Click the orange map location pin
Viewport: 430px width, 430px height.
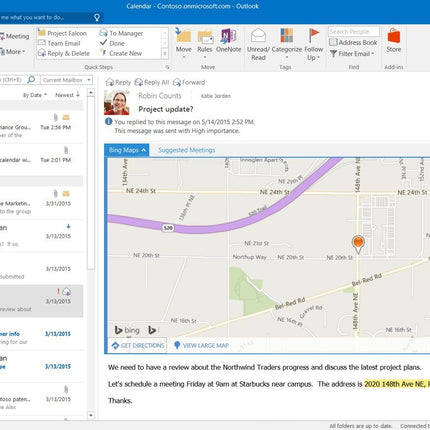pos(358,244)
